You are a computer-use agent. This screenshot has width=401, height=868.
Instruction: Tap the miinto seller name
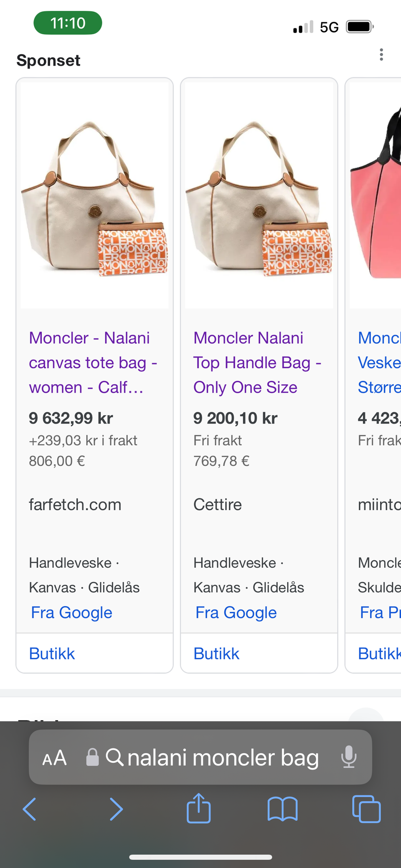coord(379,505)
